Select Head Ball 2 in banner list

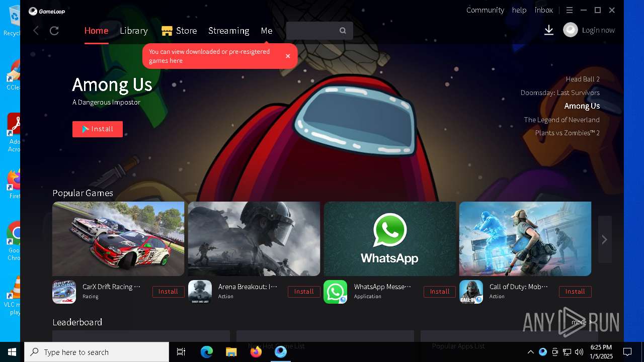click(x=583, y=79)
